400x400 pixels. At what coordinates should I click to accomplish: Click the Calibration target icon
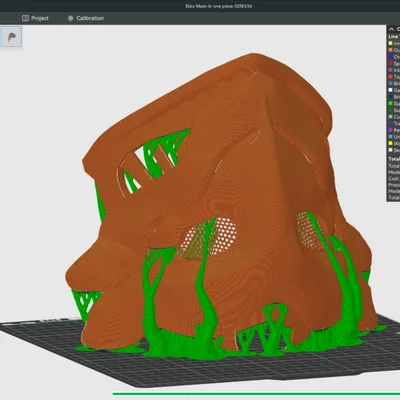pos(70,18)
